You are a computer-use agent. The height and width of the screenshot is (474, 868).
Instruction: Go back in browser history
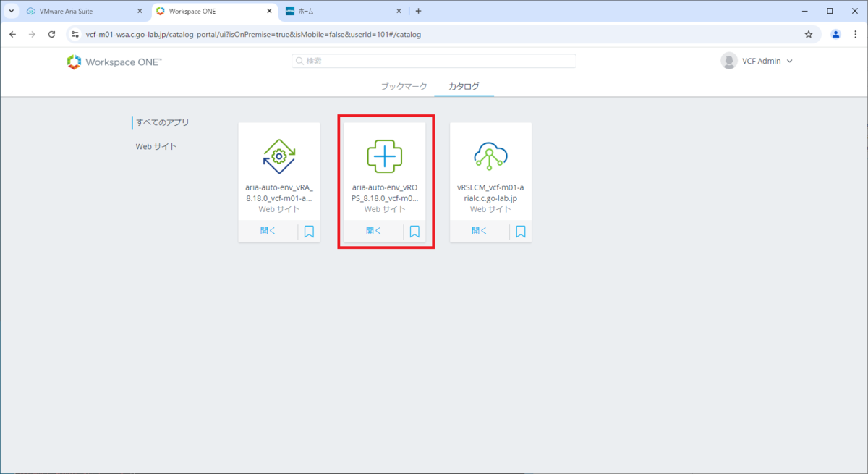click(12, 34)
